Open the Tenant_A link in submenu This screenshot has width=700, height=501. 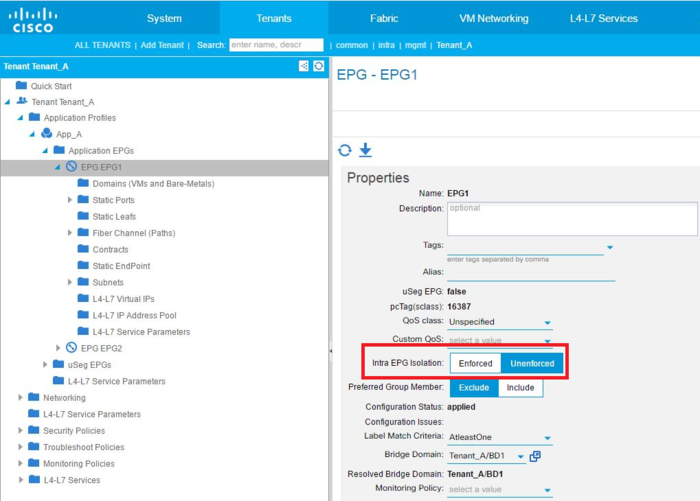tap(454, 45)
